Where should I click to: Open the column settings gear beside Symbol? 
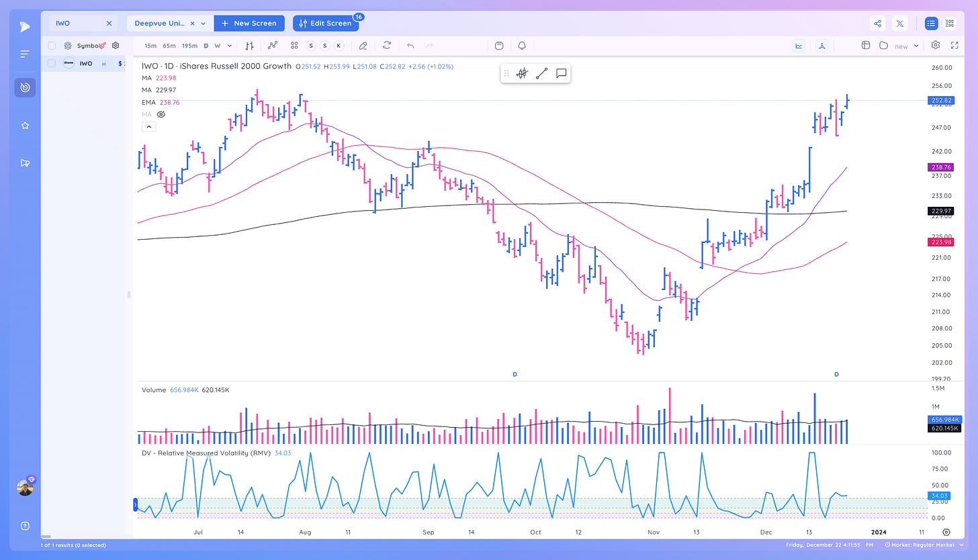(116, 46)
